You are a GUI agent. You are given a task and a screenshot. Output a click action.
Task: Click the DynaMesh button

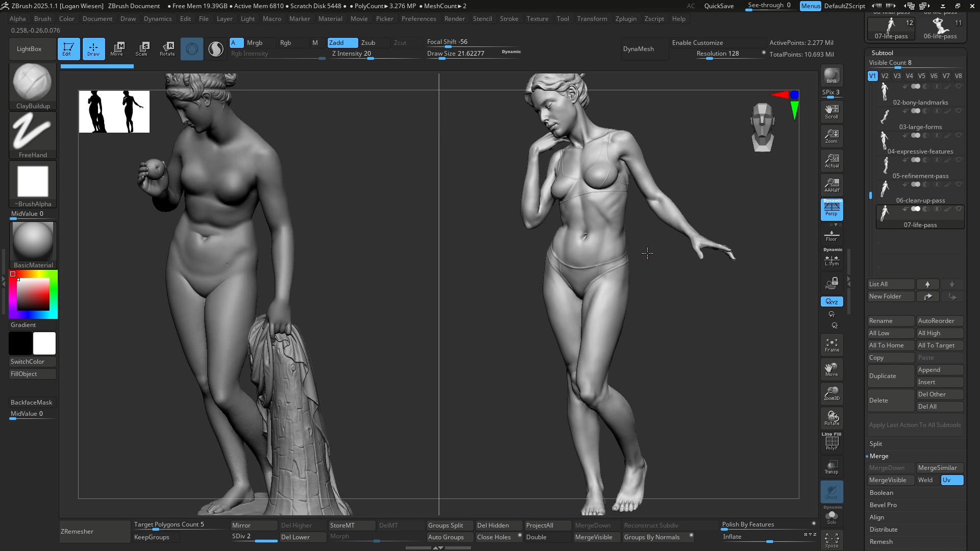(638, 48)
